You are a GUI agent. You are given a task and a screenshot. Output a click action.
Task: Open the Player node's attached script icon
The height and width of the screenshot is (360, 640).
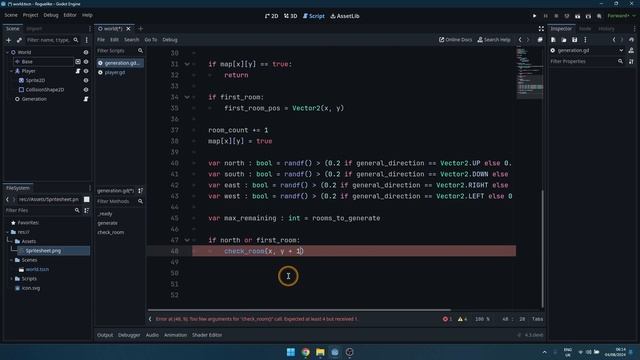click(x=78, y=71)
